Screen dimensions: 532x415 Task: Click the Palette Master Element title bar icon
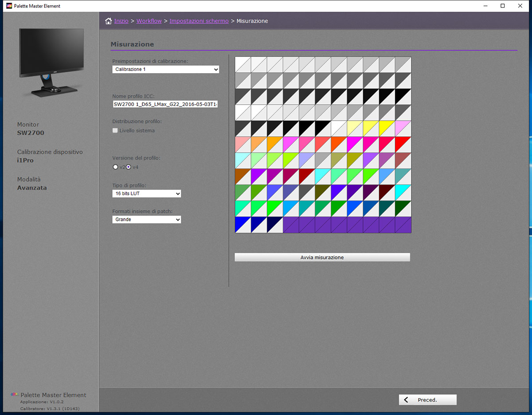click(x=8, y=6)
